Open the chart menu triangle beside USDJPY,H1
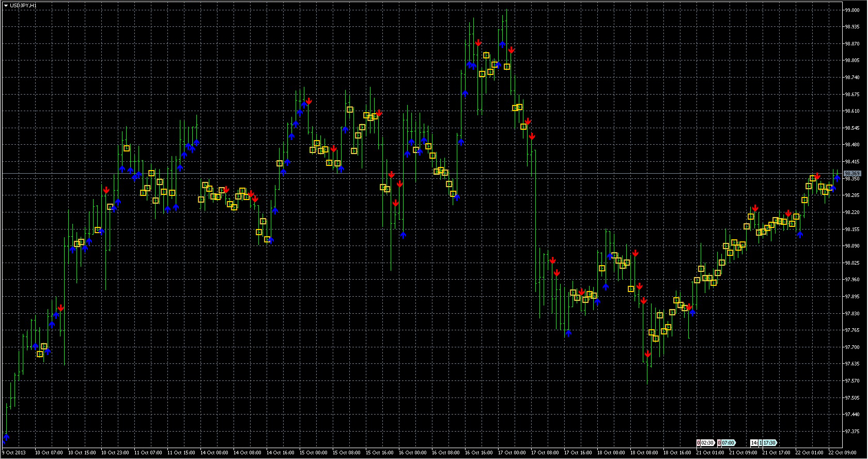Image resolution: width=868 pixels, height=459 pixels. click(6, 5)
